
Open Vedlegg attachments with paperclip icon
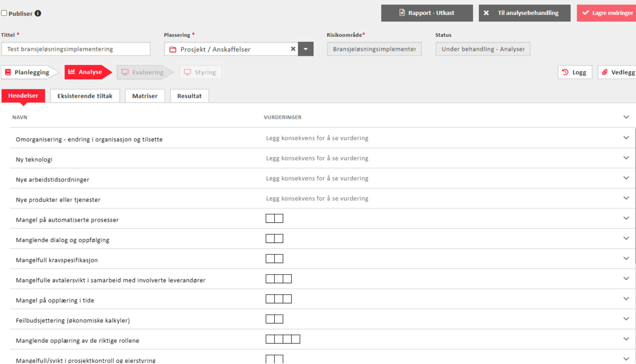click(x=618, y=72)
